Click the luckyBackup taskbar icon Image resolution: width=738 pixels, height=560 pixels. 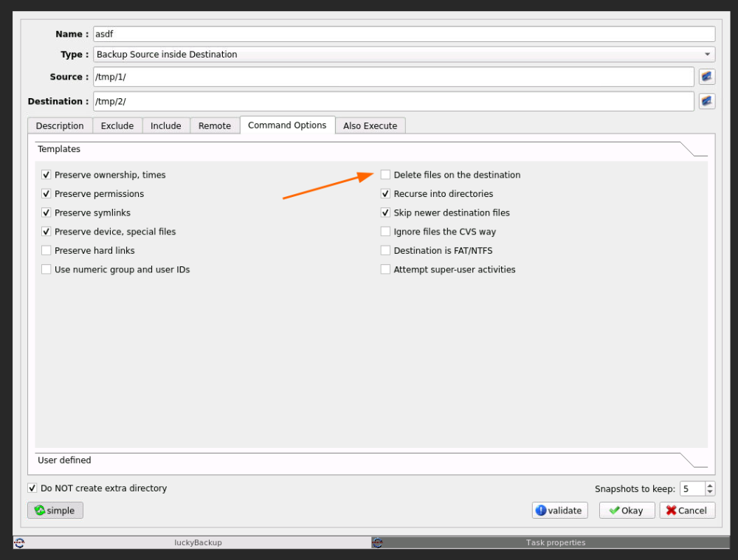tap(19, 542)
